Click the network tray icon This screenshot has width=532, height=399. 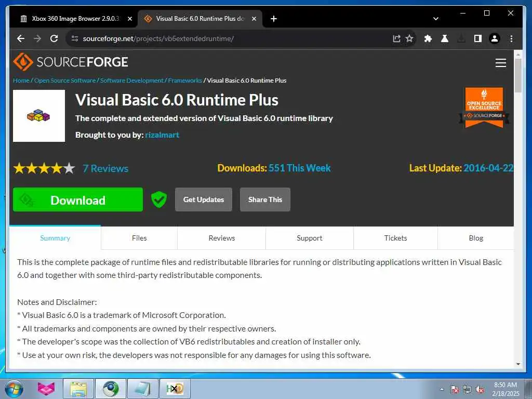tap(467, 389)
